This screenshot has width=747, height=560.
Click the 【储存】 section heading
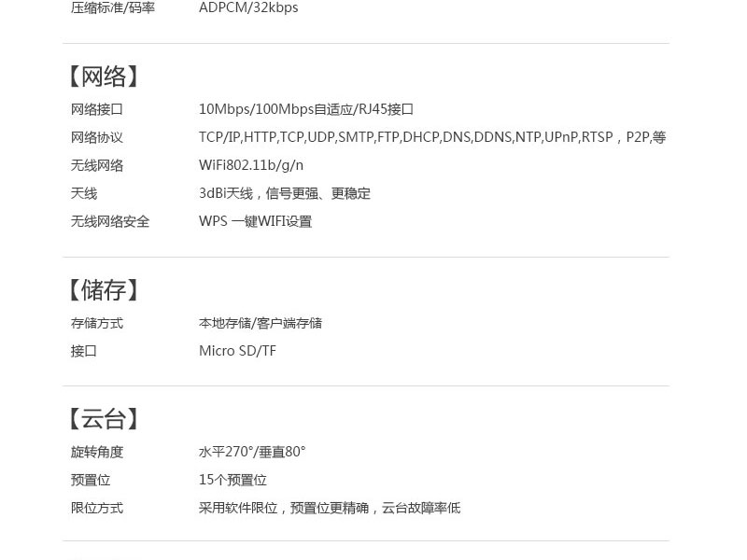coord(104,290)
